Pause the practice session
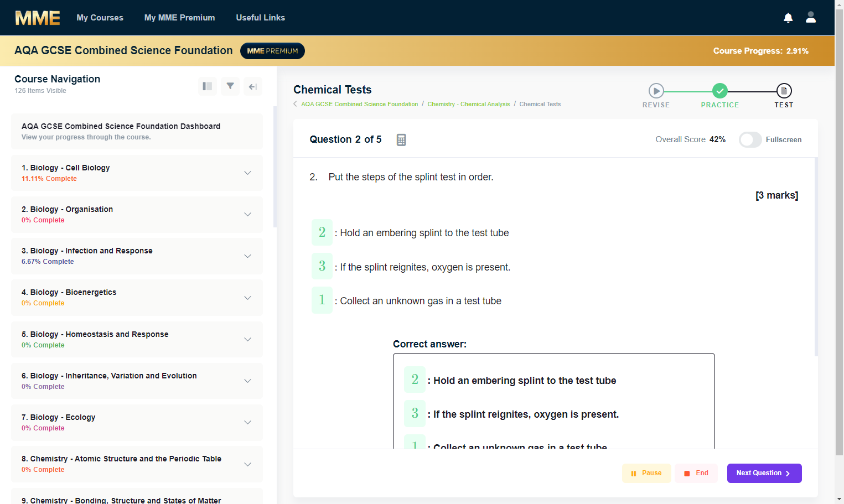Viewport: 844px width, 504px height. 646,473
